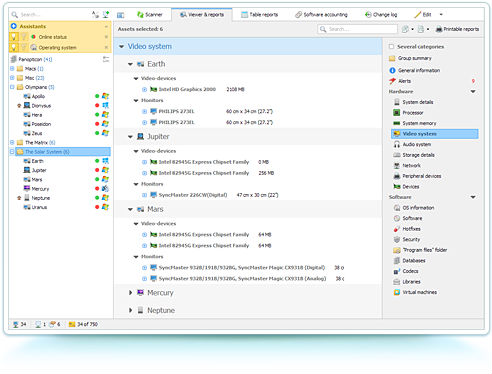The image size is (492, 374).
Task: Close the Operating system assistant
Action: (106, 48)
